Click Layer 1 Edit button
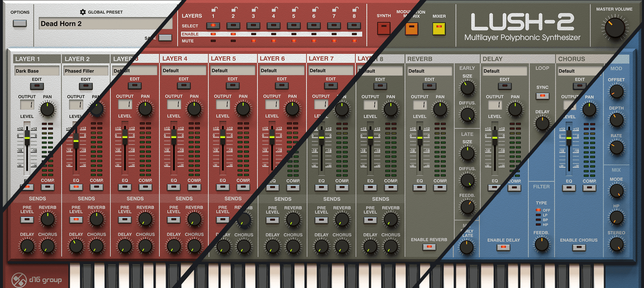Image resolution: width=644 pixels, height=288 pixels. [37, 86]
